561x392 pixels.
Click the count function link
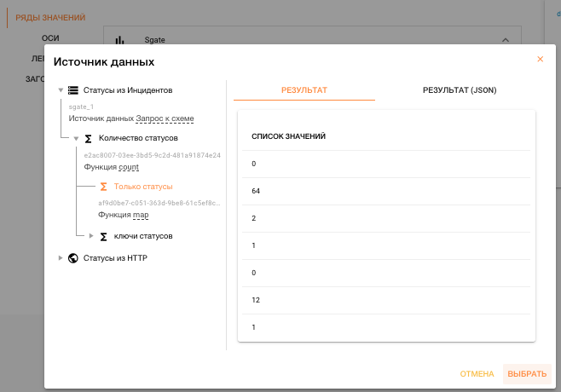(129, 167)
